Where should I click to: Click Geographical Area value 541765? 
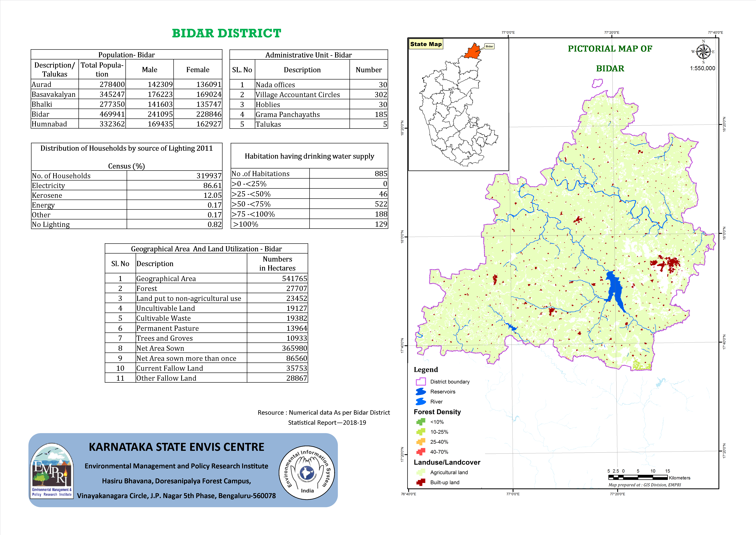tap(294, 278)
